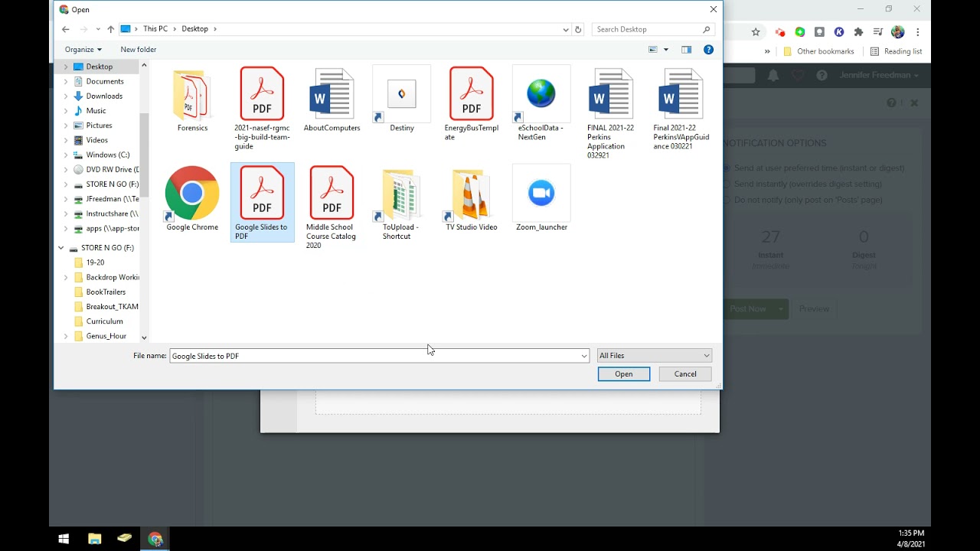Screen dimensions: 980x551
Task: Open the Windows Start menu
Action: [x=64, y=539]
